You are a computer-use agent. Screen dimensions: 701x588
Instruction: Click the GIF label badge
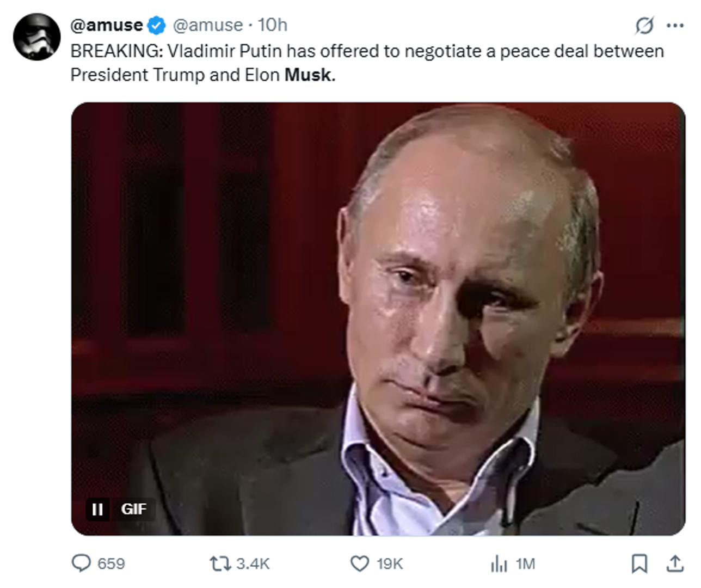(134, 509)
